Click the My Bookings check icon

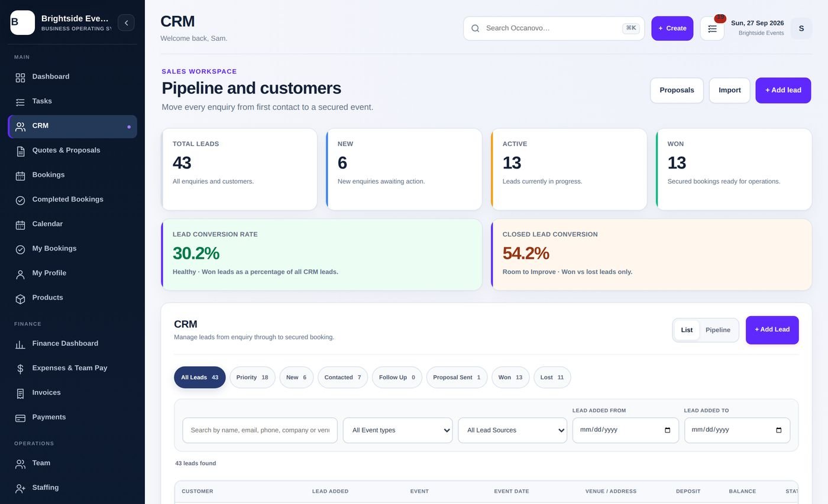click(20, 249)
